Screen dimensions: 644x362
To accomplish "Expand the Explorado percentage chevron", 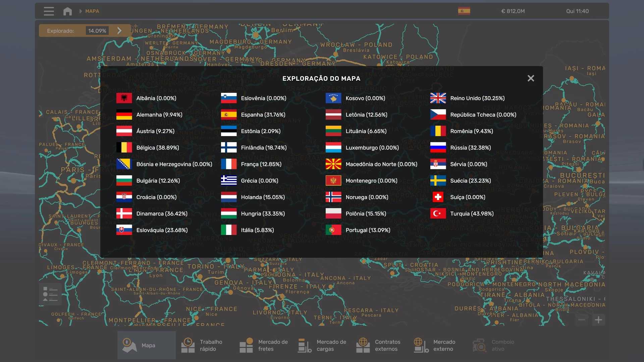I will click(119, 31).
